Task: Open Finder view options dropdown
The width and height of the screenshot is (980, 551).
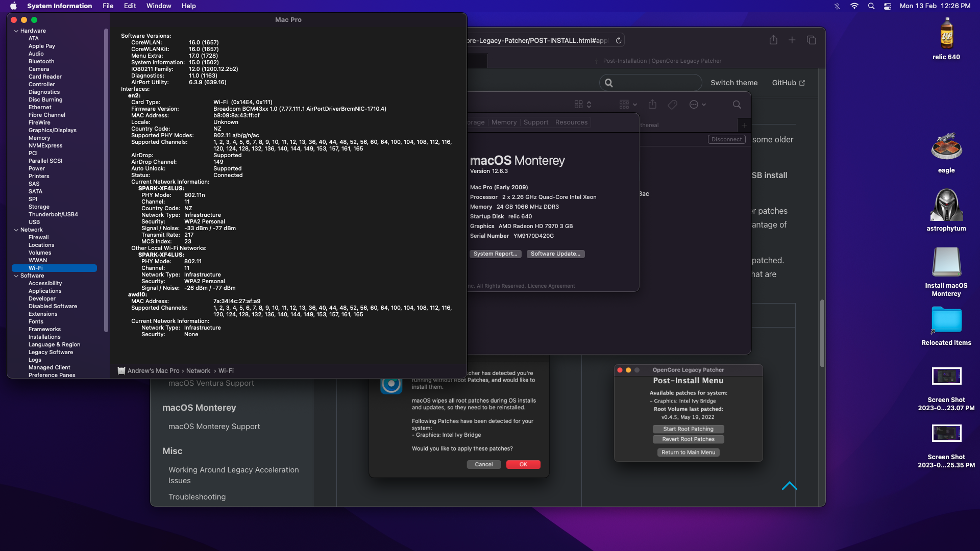Action: pyautogui.click(x=582, y=105)
